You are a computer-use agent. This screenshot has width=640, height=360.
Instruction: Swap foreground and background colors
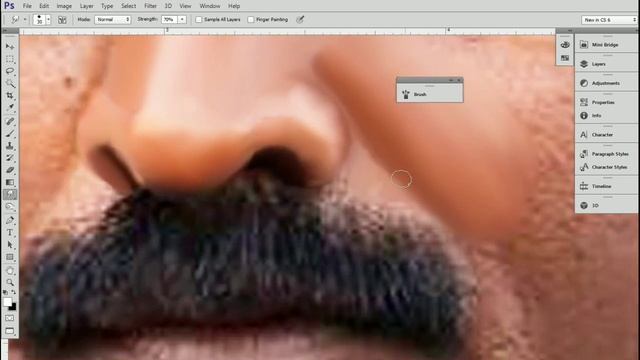click(13, 292)
